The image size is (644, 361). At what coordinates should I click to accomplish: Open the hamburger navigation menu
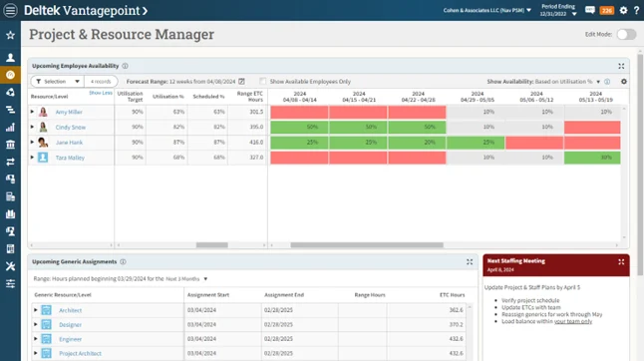10,10
